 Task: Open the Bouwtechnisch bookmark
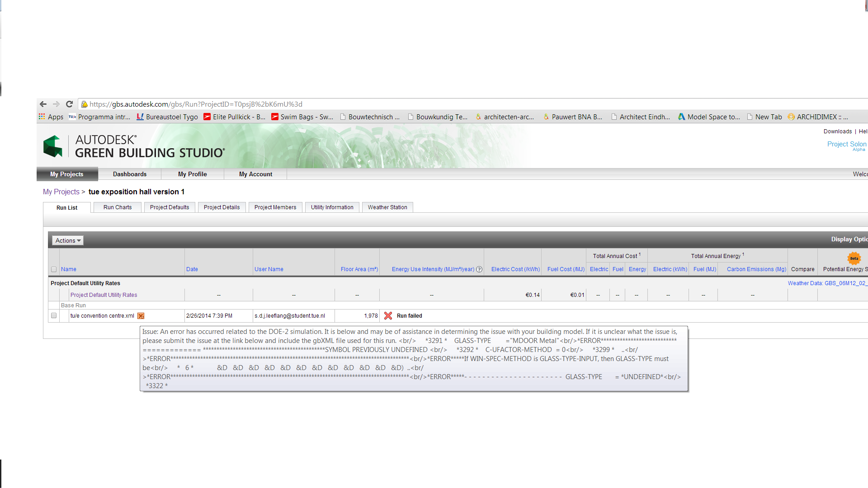click(x=370, y=117)
